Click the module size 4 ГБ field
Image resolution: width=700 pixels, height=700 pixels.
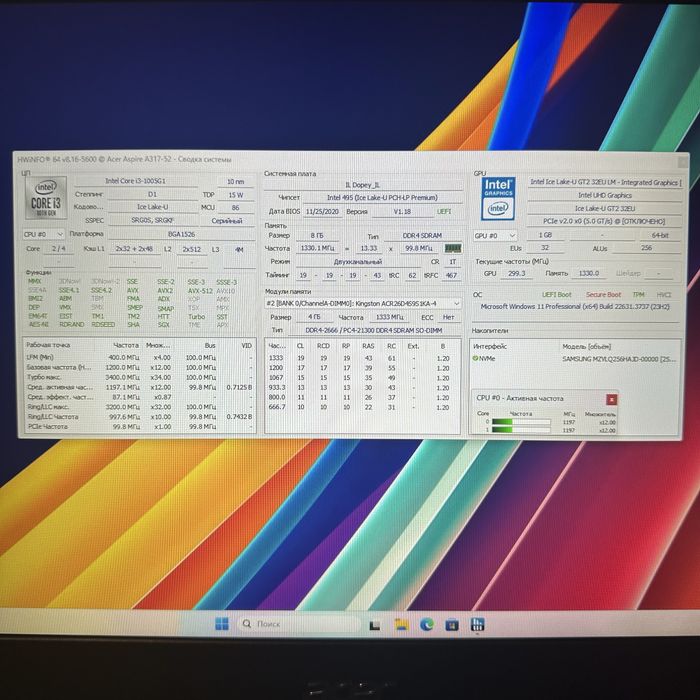pyautogui.click(x=314, y=317)
